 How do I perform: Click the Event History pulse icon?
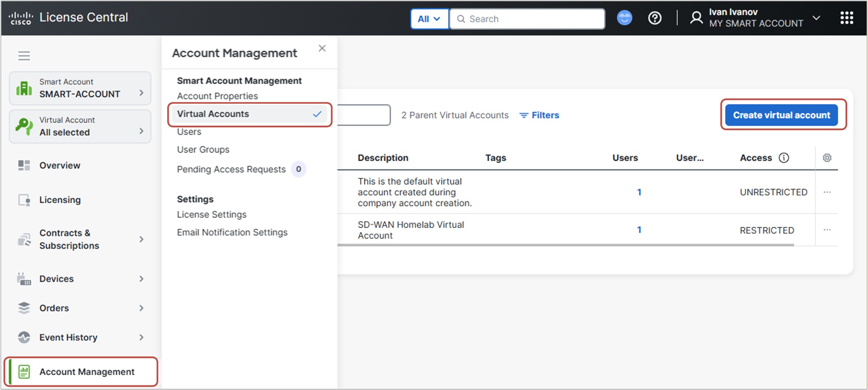24,337
